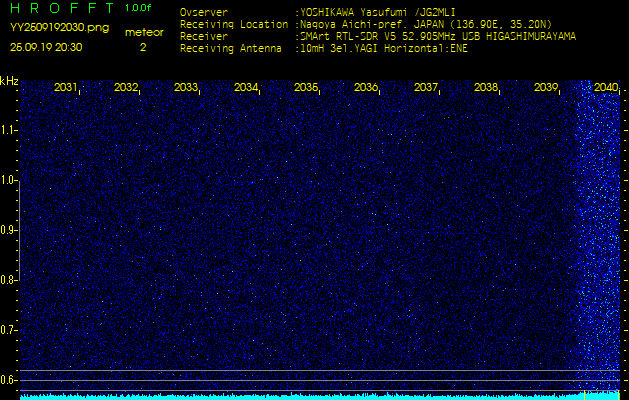Click the cyan signal level strip at bottom
The width and height of the screenshot is (629, 400).
(x=300, y=396)
